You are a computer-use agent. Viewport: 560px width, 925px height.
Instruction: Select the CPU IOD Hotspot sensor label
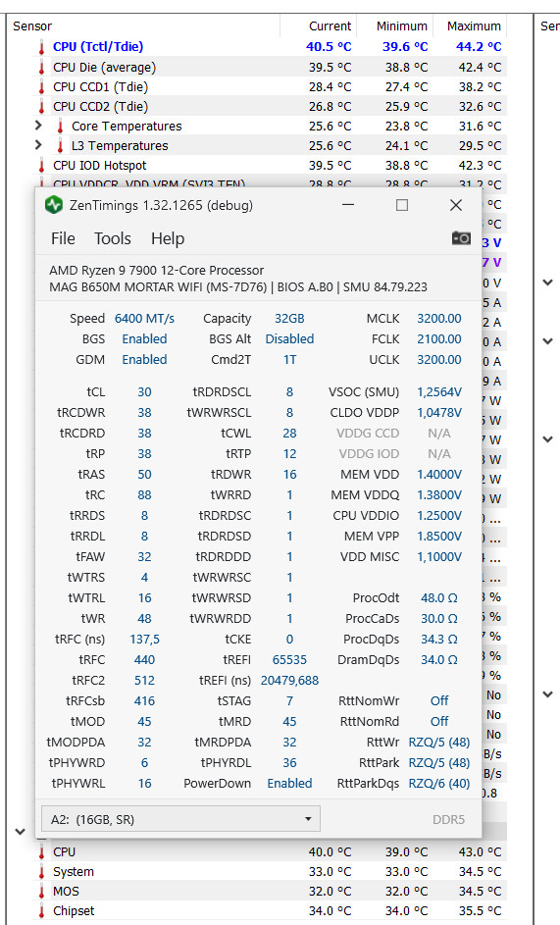tap(100, 165)
